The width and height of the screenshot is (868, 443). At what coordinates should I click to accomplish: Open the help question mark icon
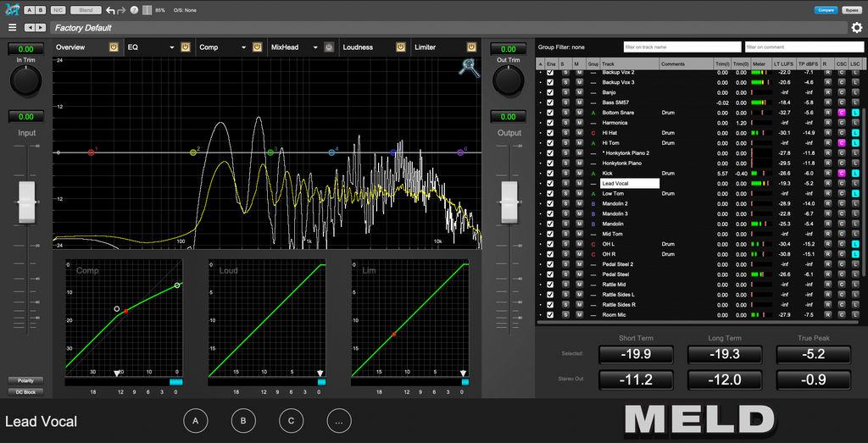click(134, 10)
